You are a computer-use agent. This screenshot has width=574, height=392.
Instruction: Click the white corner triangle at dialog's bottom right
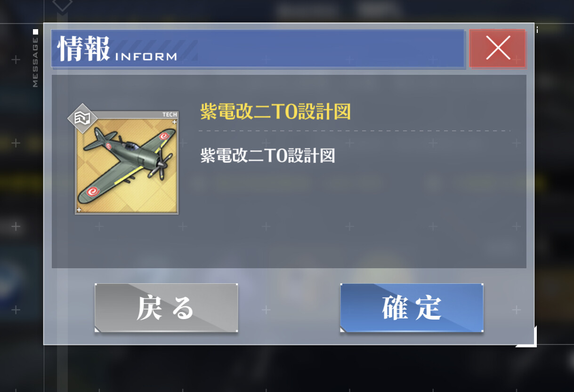coord(527,339)
